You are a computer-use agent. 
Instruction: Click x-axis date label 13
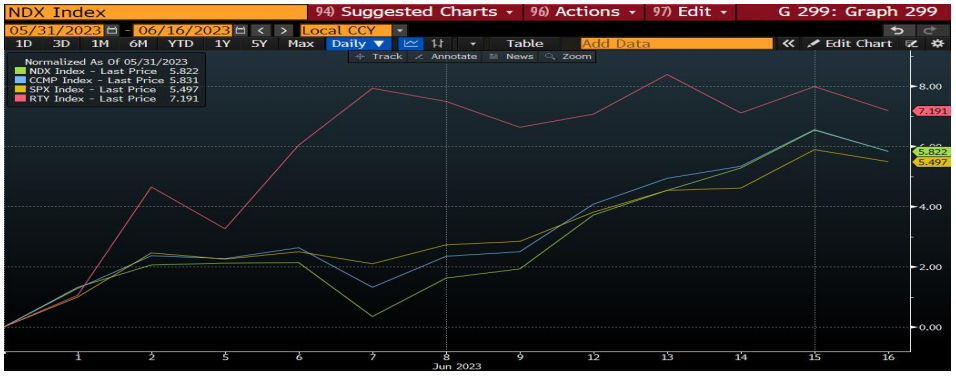tap(667, 357)
